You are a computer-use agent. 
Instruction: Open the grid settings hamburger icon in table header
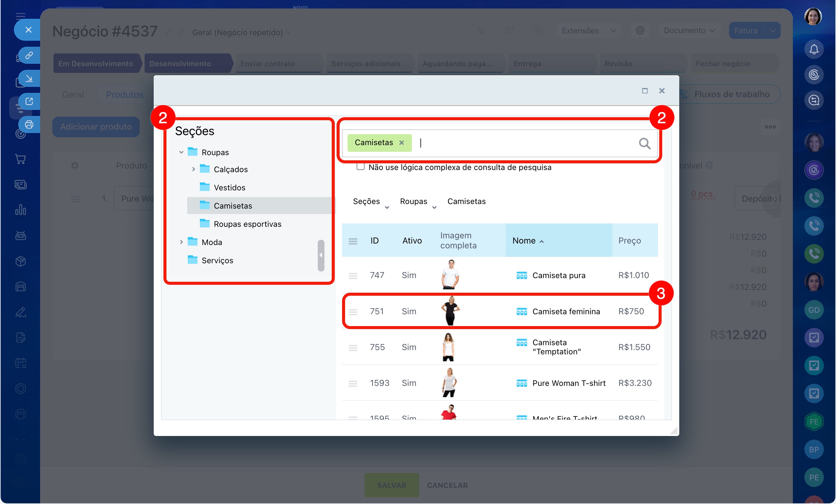[x=353, y=241]
